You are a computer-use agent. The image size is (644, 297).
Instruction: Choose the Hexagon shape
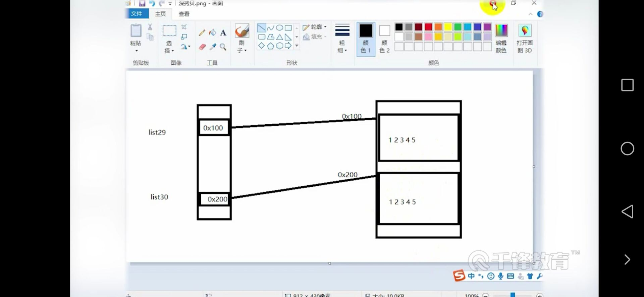pos(279,46)
